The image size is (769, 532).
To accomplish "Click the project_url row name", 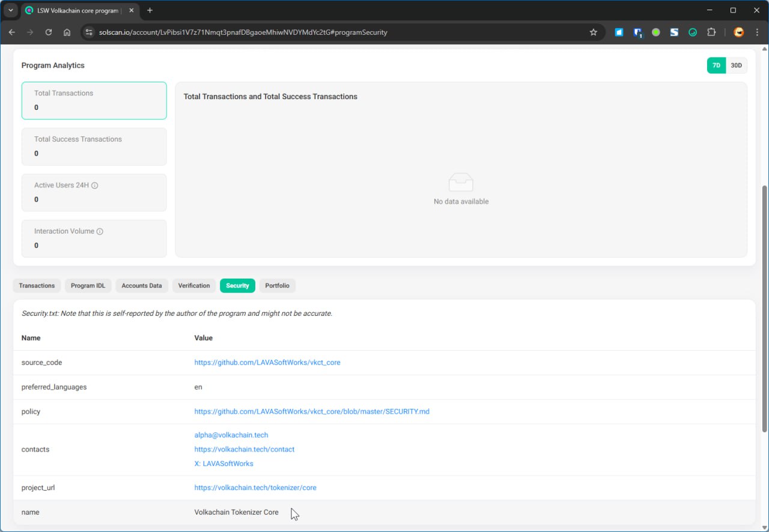I will [38, 488].
